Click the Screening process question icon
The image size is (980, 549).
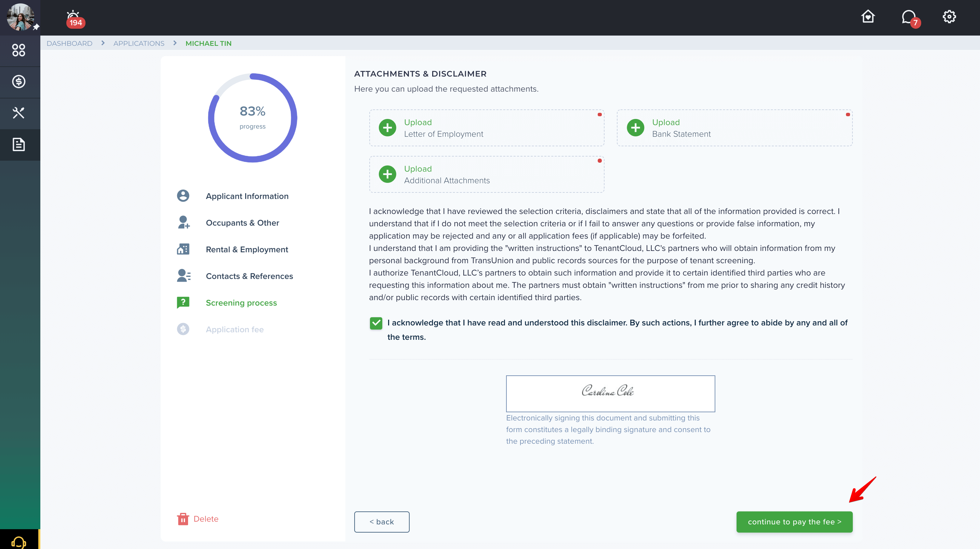pos(183,303)
